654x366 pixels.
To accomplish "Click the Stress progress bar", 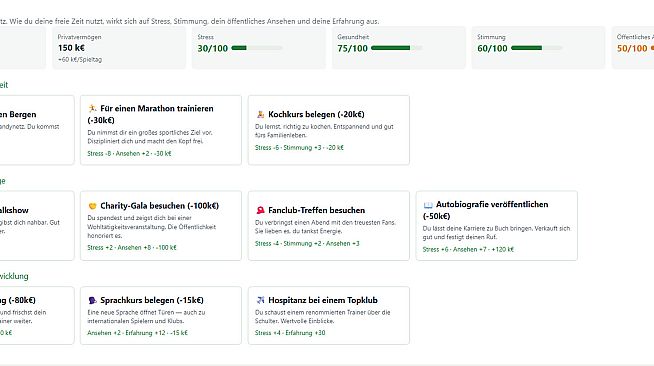I will tap(257, 48).
